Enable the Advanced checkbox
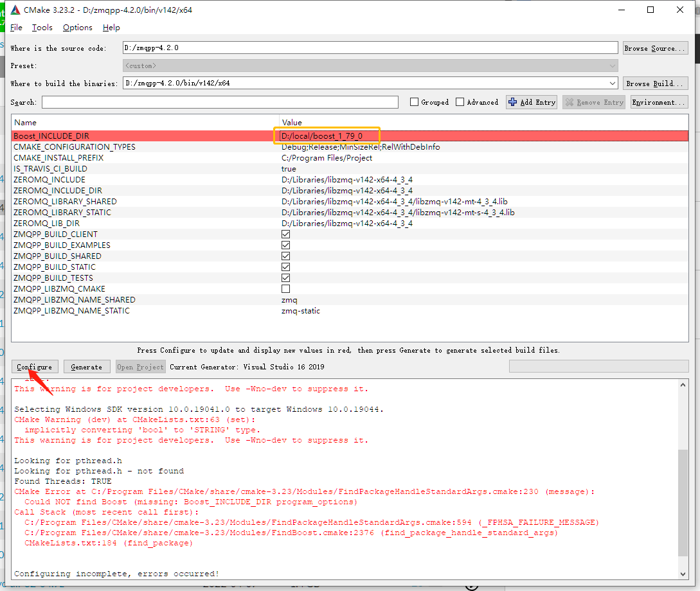The height and width of the screenshot is (591, 700). pos(460,102)
